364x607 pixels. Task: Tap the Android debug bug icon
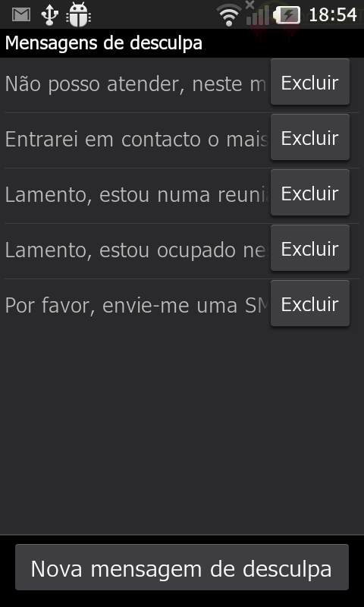[79, 14]
